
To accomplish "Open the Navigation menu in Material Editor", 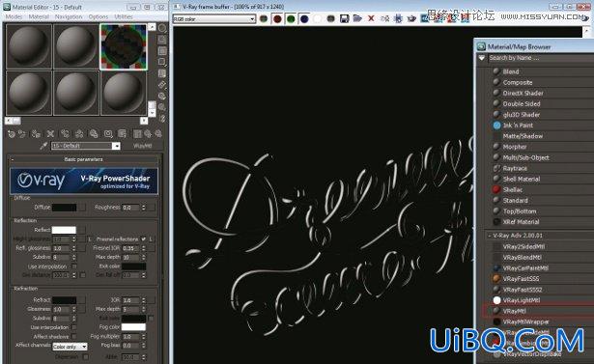I will pos(69,16).
